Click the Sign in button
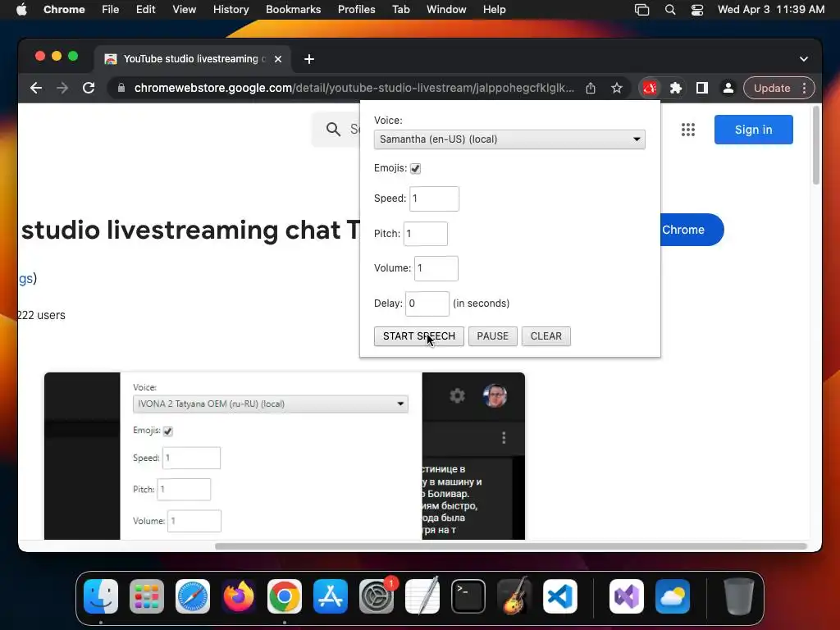 coord(753,130)
